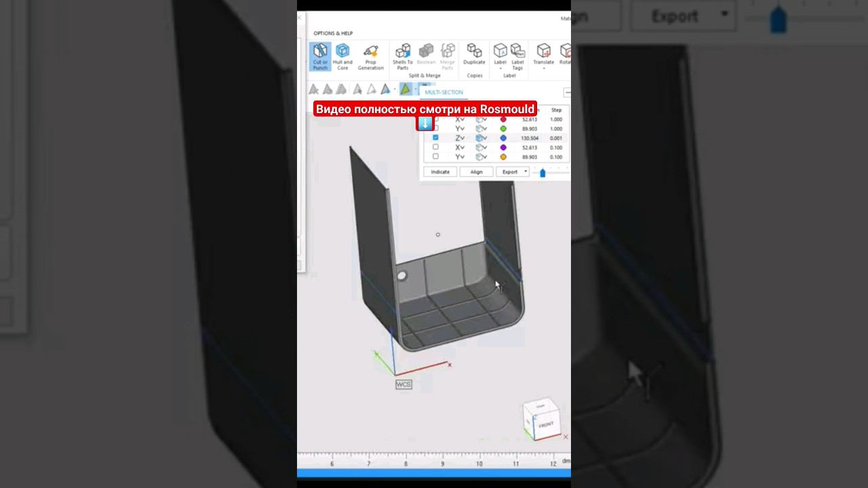This screenshot has width=868, height=488.
Task: Enable the orange Y section checkbox
Action: [x=435, y=157]
